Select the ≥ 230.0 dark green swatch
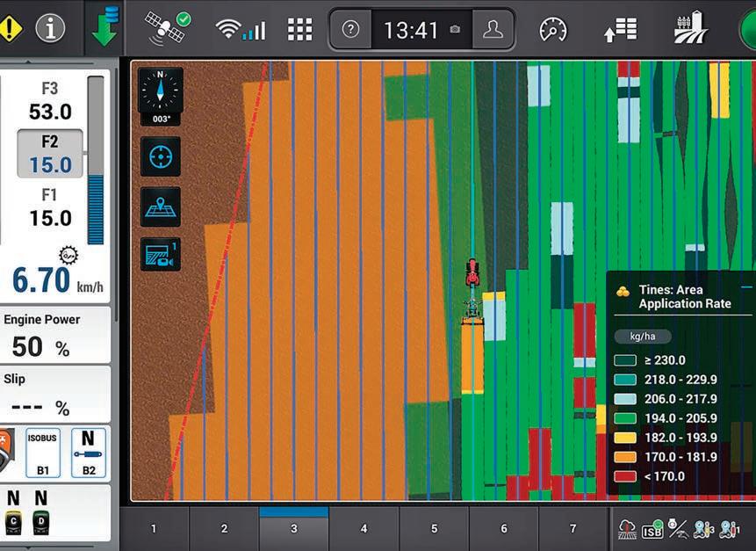This screenshot has height=551, width=756. (x=625, y=360)
